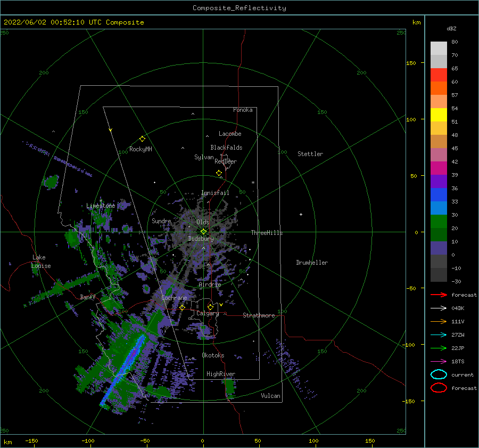Click the Lake Louise label
The width and height of the screenshot is (479, 448).
click(41, 262)
